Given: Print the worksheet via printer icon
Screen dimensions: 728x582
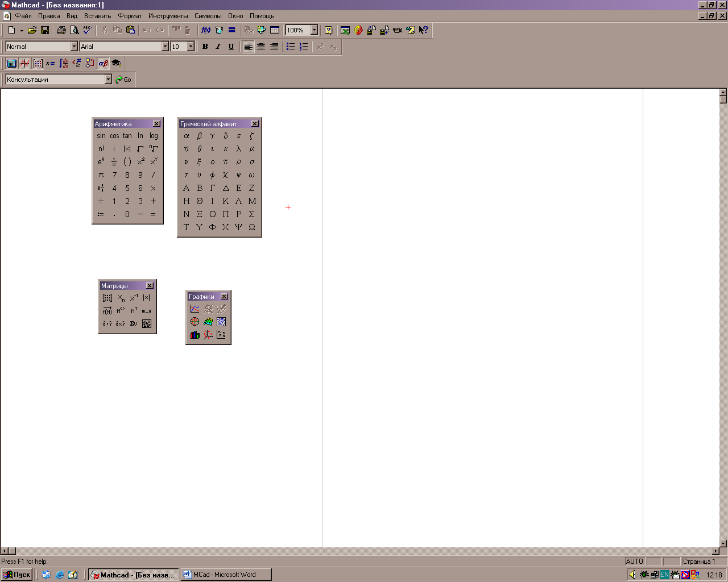Looking at the screenshot, I should click(61, 30).
